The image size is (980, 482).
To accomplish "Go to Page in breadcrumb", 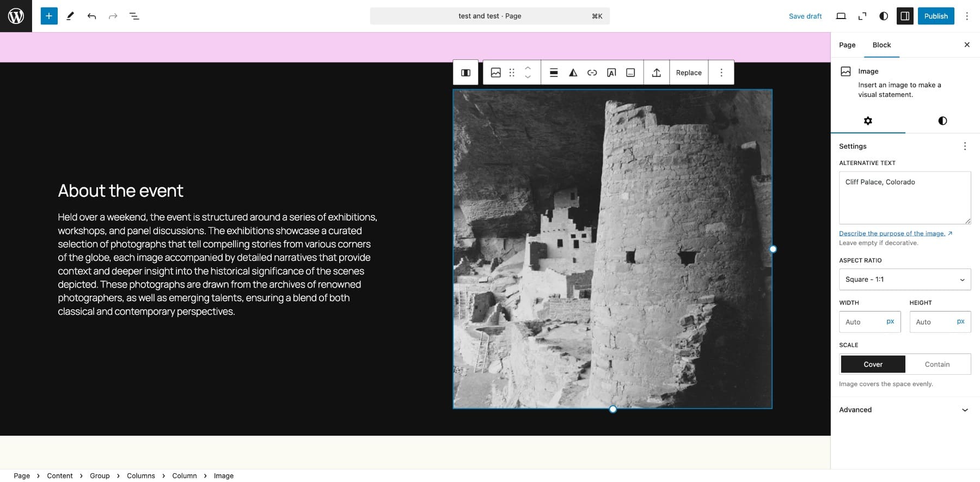I will click(22, 475).
